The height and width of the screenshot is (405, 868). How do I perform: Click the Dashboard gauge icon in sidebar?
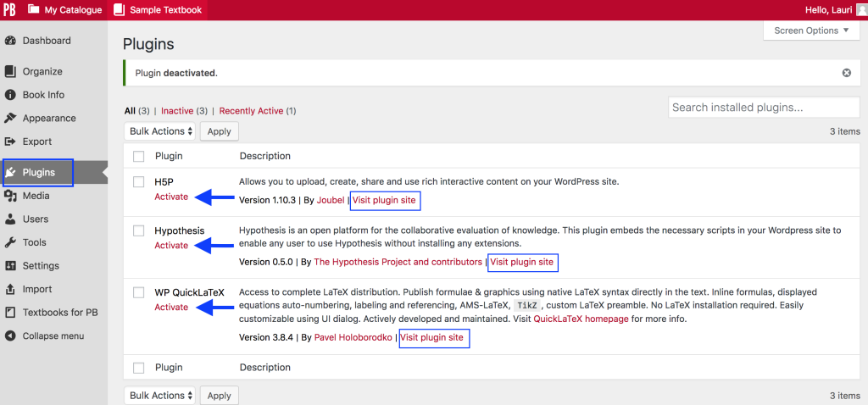[x=10, y=41]
